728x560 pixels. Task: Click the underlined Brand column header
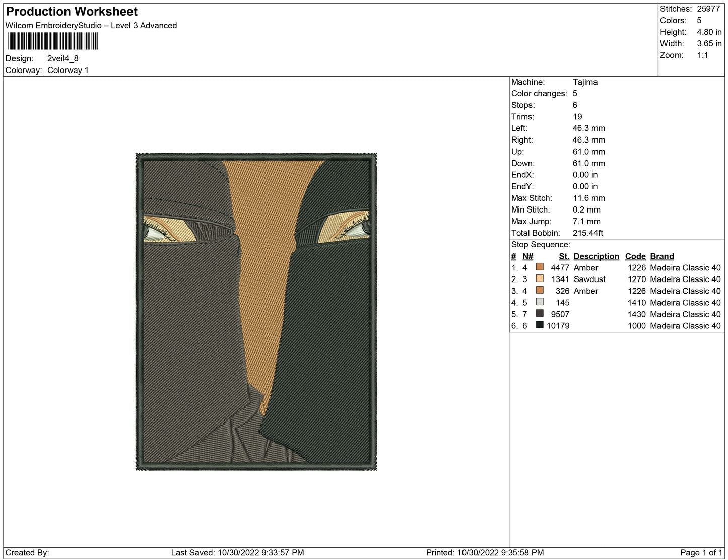click(661, 256)
